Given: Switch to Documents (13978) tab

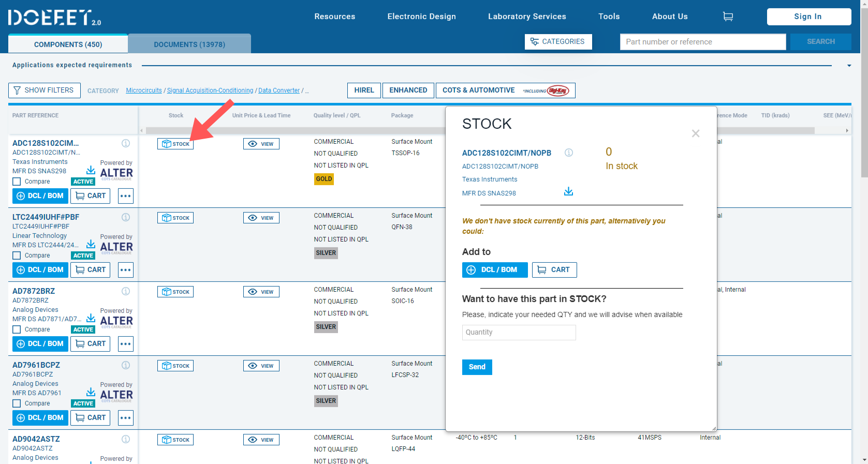Looking at the screenshot, I should click(x=189, y=44).
